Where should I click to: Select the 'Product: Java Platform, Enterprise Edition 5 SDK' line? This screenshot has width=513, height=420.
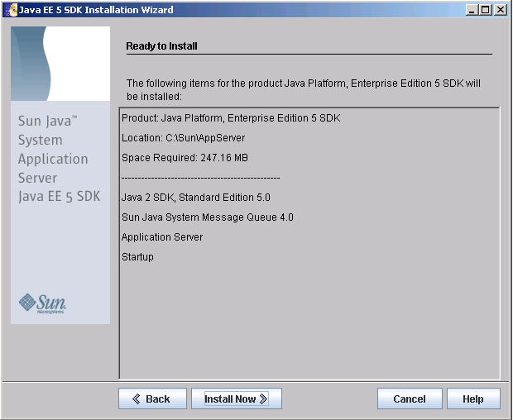(231, 118)
